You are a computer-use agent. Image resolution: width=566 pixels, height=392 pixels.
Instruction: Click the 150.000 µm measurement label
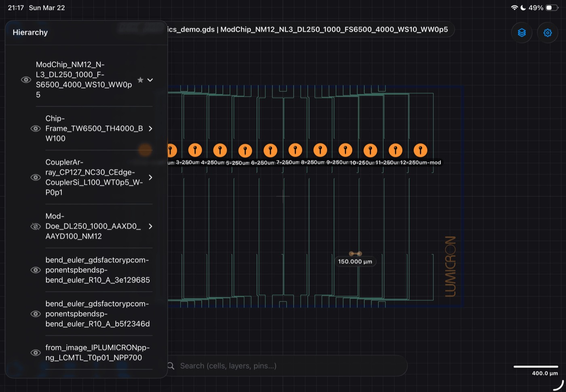[x=355, y=261]
